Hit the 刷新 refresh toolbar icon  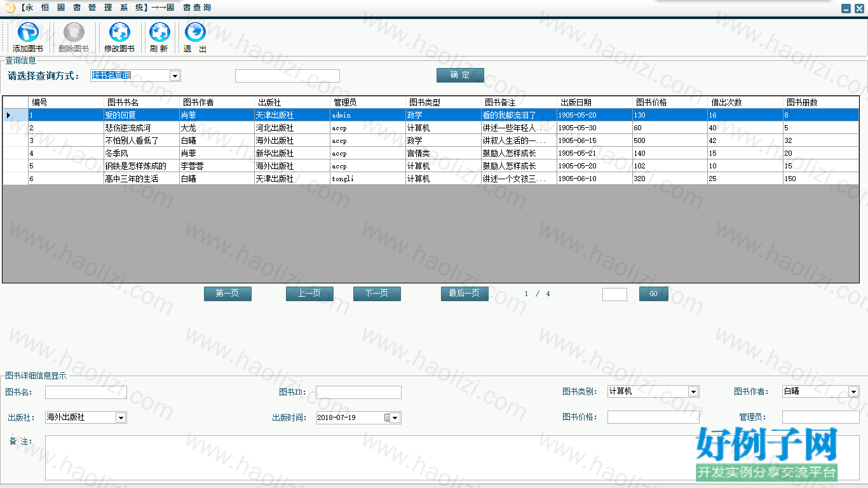pyautogui.click(x=159, y=37)
